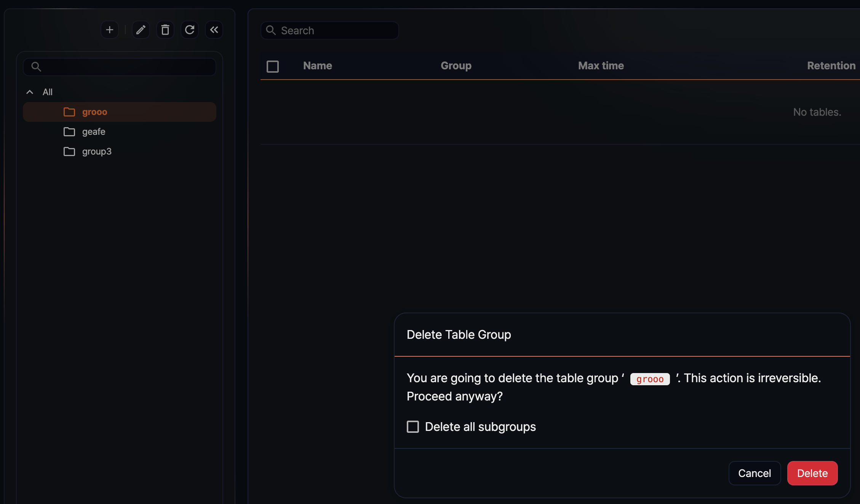Enable Delete all subgroups option
860x504 pixels.
(x=413, y=427)
